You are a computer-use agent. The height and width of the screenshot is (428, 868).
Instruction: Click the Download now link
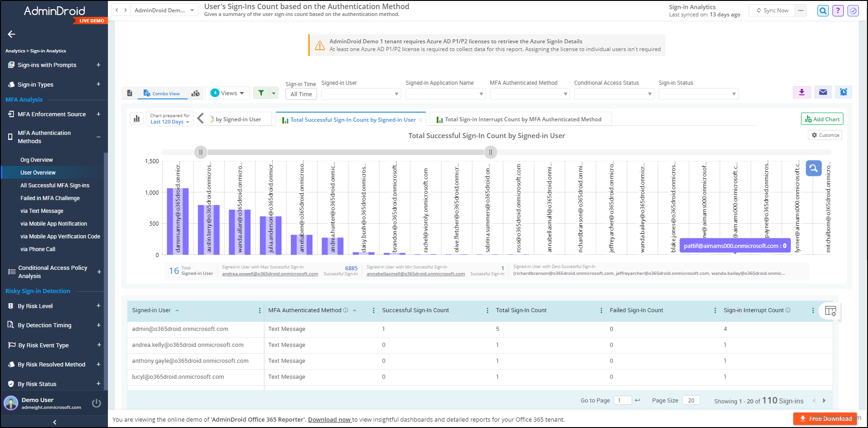(330, 419)
